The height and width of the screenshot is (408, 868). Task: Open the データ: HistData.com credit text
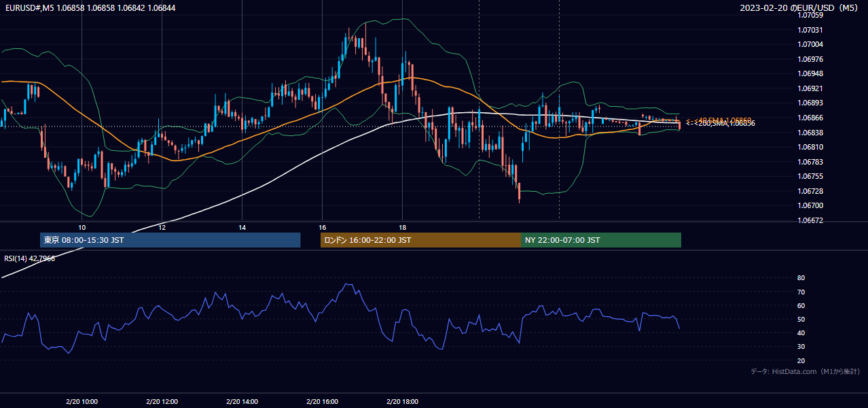coord(806,371)
